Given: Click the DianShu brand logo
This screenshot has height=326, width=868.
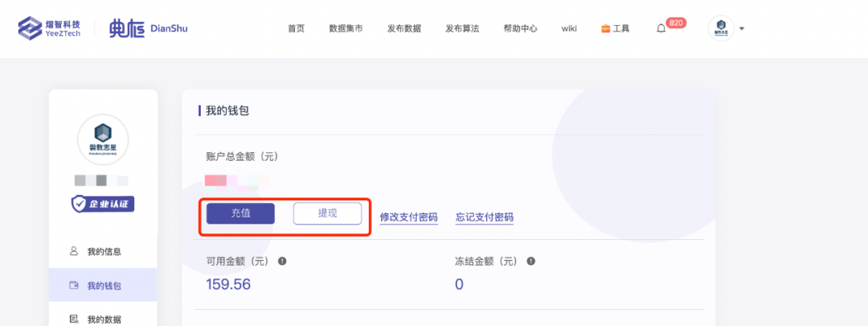Looking at the screenshot, I should tap(149, 28).
